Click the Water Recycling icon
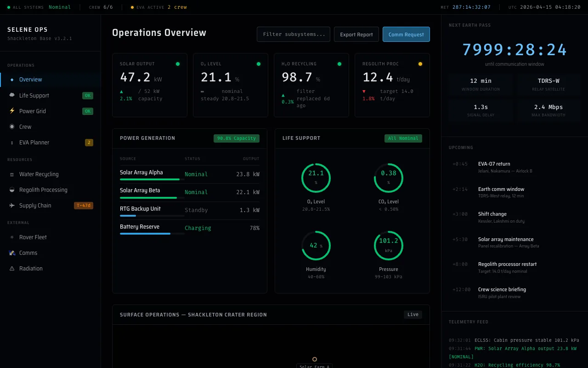This screenshot has width=588, height=368. pyautogui.click(x=12, y=174)
